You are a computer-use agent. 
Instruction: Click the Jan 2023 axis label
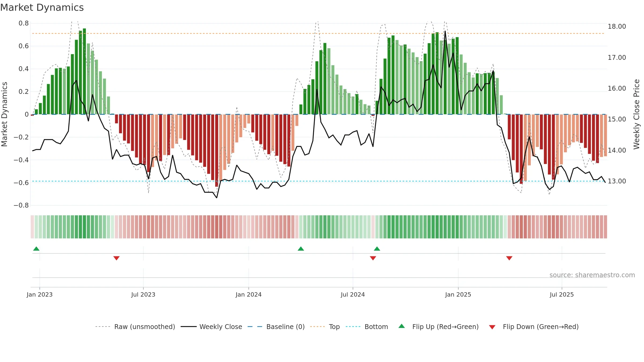[40, 294]
